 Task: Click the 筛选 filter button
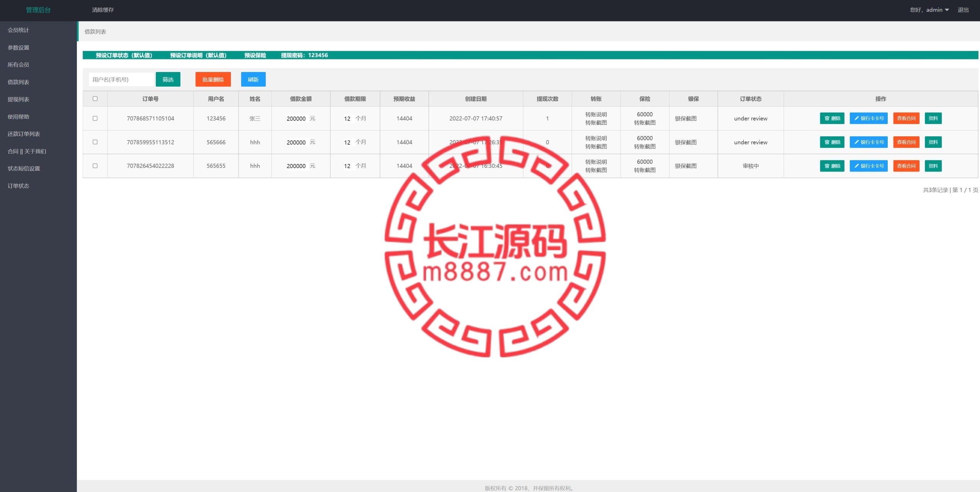[168, 79]
